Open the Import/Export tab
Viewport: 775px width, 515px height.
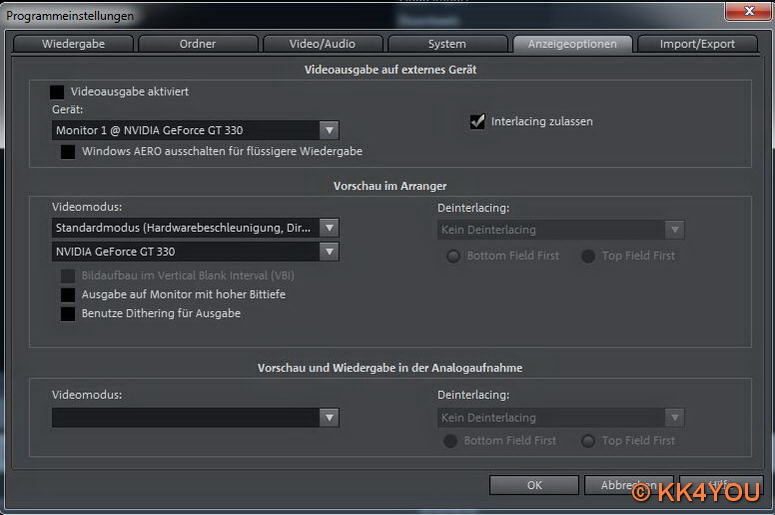point(697,44)
